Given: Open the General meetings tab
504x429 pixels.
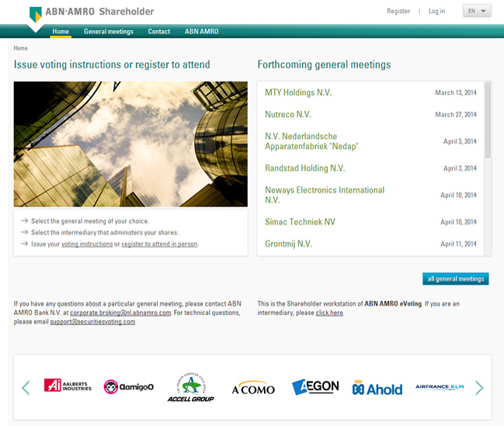Looking at the screenshot, I should click(x=109, y=32).
